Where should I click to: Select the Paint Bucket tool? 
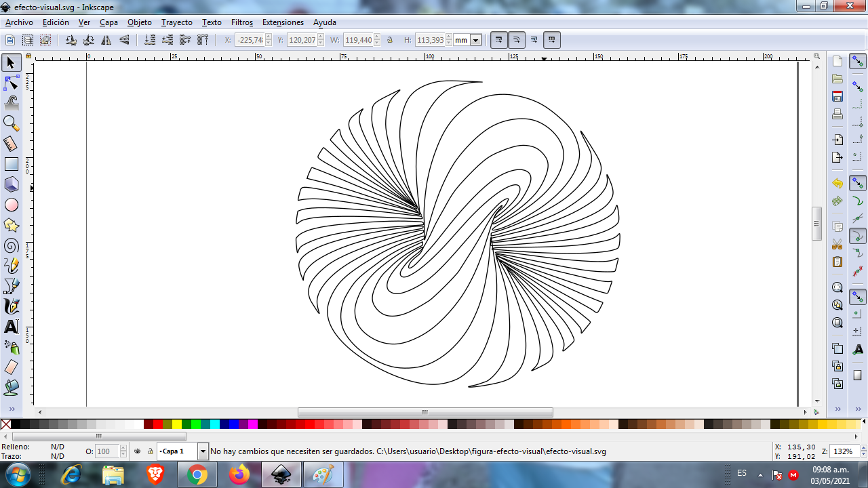tap(11, 388)
